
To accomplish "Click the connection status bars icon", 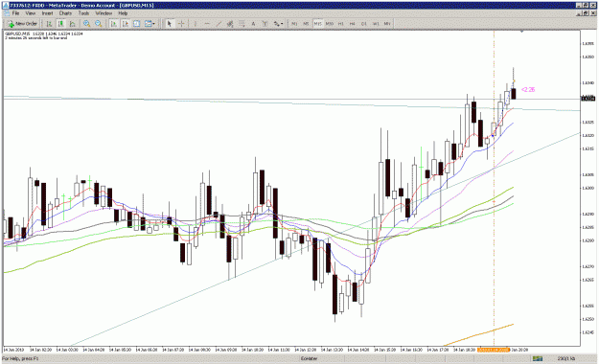I will pos(538,358).
